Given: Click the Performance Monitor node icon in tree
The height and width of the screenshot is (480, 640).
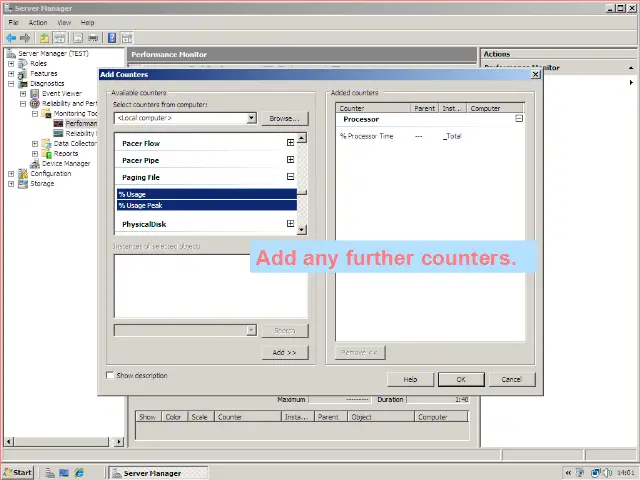Looking at the screenshot, I should click(58, 124).
